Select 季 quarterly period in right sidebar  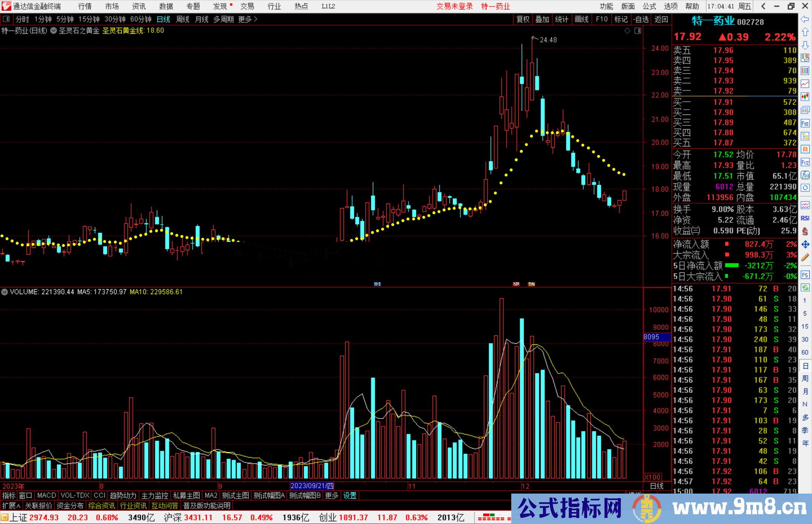(804, 430)
